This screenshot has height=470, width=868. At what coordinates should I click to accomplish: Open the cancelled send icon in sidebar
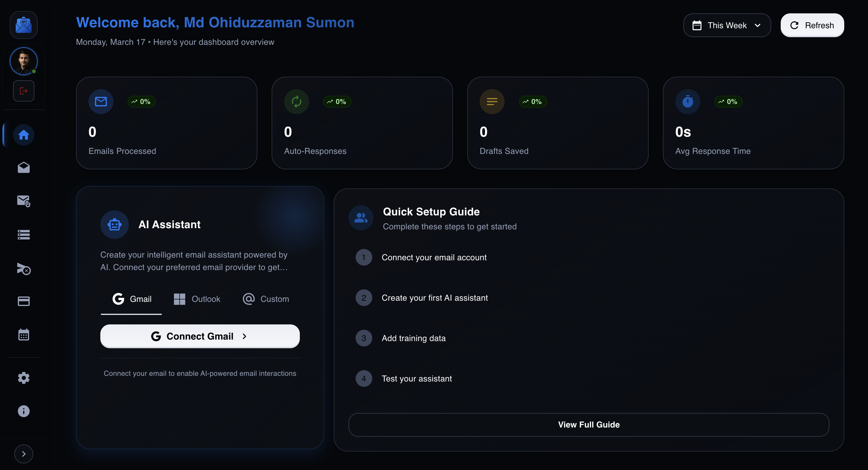pyautogui.click(x=23, y=269)
